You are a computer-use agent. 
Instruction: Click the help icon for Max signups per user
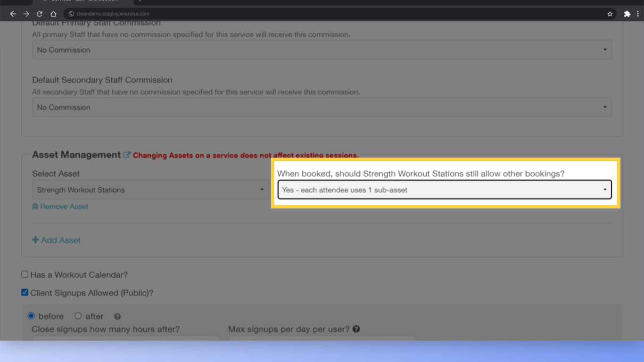(356, 329)
